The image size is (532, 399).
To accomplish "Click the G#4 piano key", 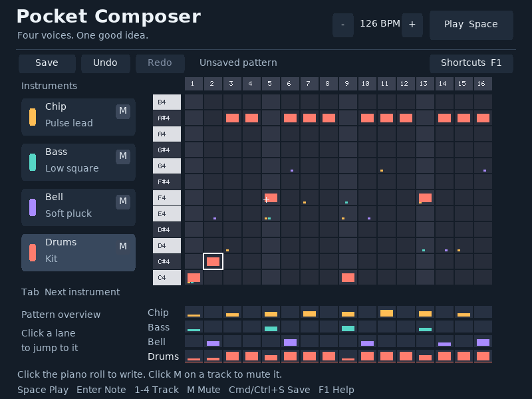I will pos(167,150).
